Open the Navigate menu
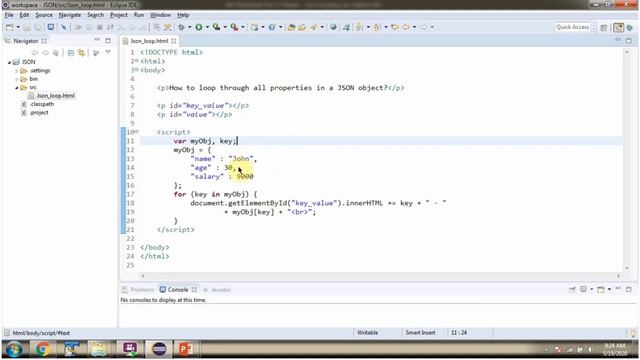The width and height of the screenshot is (640, 360). [x=70, y=15]
